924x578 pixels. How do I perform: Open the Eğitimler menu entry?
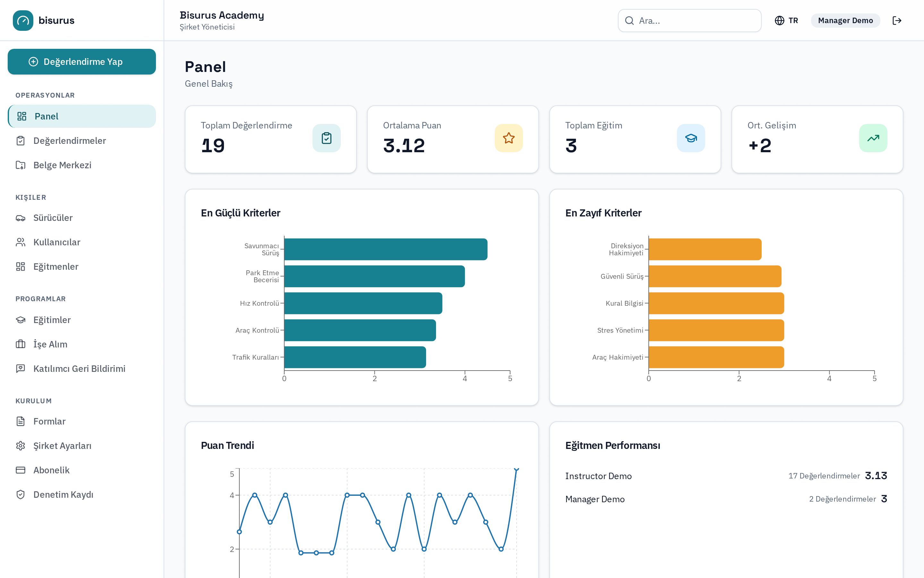coord(82,320)
